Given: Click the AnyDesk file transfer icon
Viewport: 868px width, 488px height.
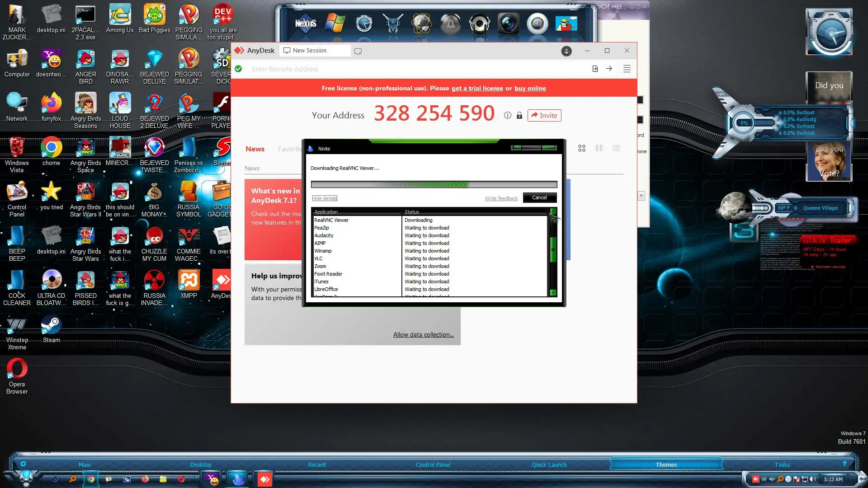Looking at the screenshot, I should (595, 69).
